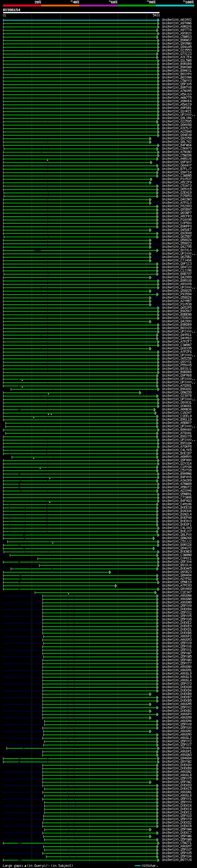Select the UniRef100_A9UGL9 label

pos(176,674)
